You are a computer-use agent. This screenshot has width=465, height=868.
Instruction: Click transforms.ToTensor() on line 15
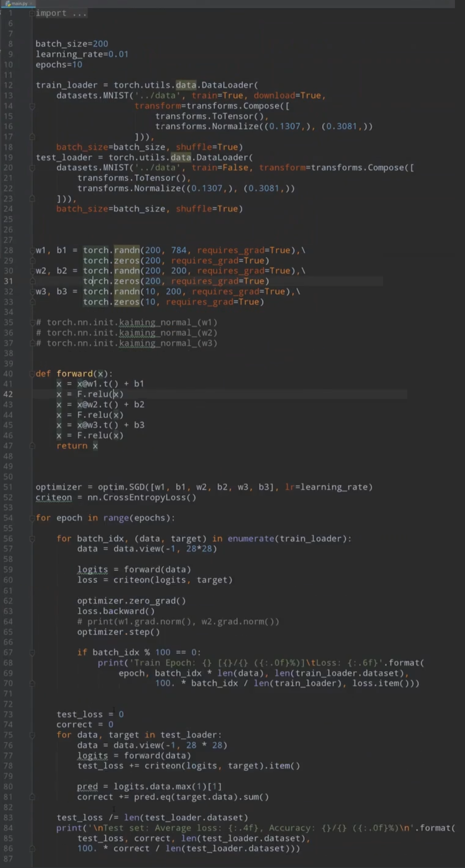coord(211,116)
